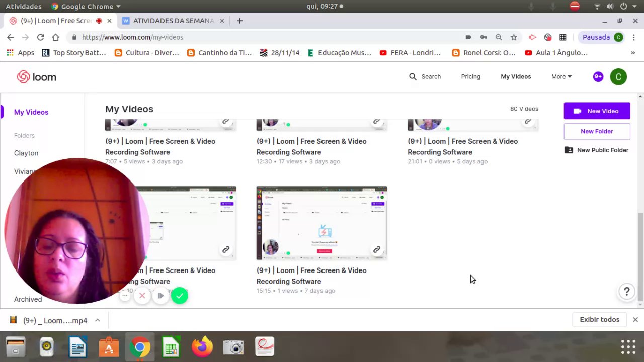
Task: Copy link icon on the 21:01 video
Action: pos(528,121)
